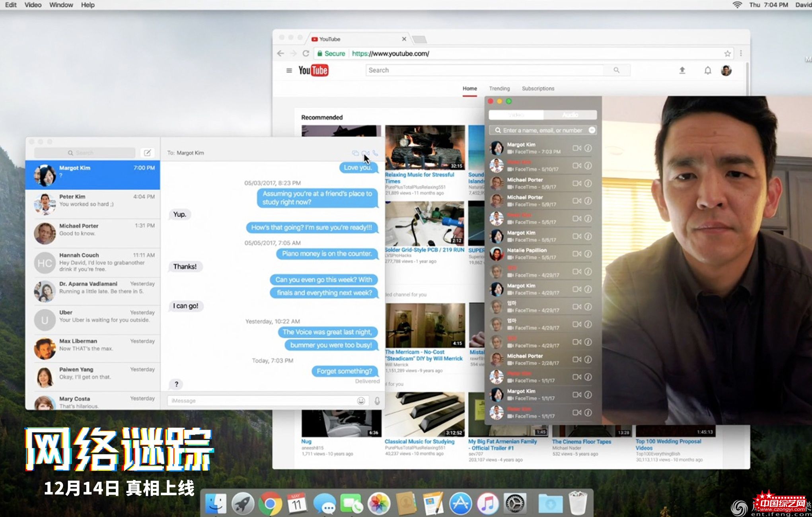Switch FaceTime list to Audio

coord(570,115)
